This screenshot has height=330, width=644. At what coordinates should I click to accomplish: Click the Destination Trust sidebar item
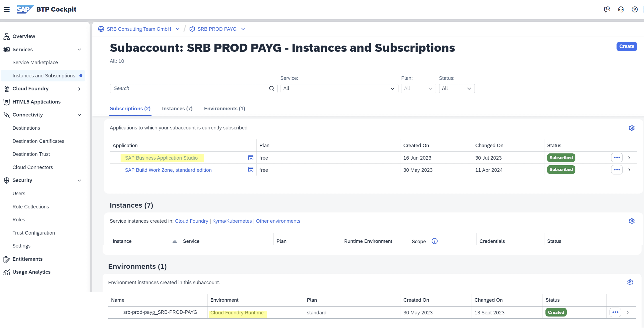31,154
